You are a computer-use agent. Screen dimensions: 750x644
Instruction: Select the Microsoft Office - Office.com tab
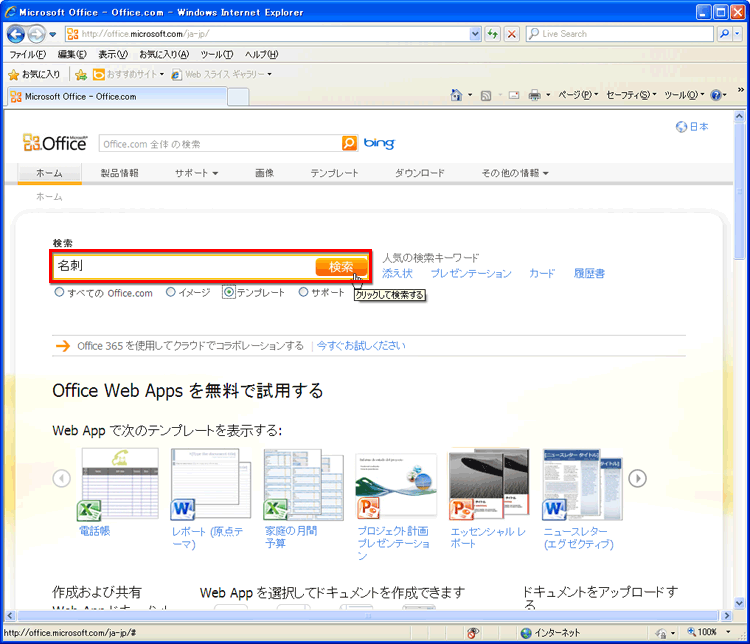(x=117, y=97)
